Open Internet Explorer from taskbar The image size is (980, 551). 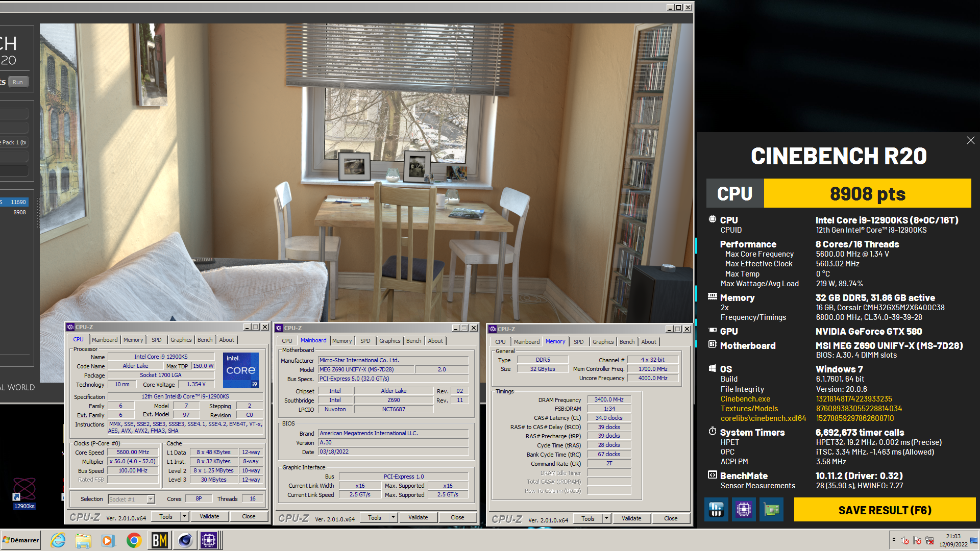pyautogui.click(x=58, y=540)
